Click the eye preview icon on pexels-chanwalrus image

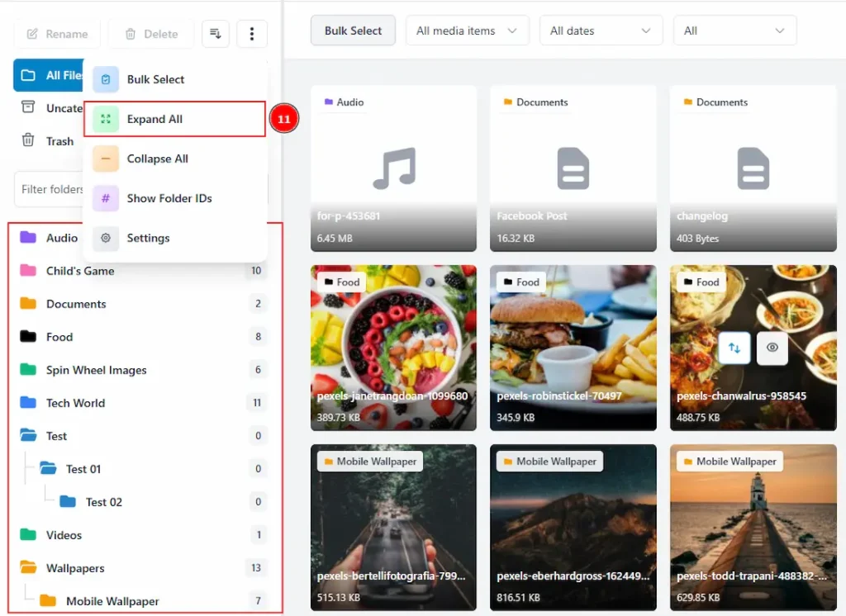click(x=772, y=348)
